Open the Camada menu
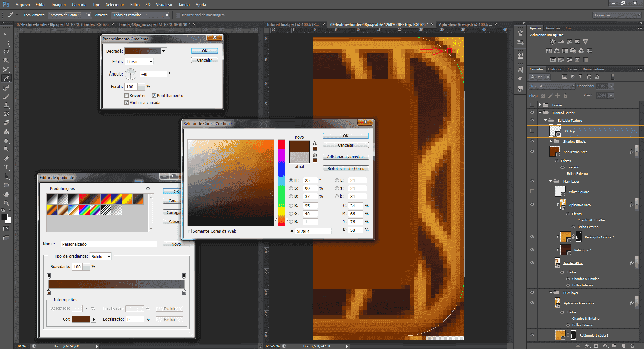644x349 pixels. (x=79, y=5)
